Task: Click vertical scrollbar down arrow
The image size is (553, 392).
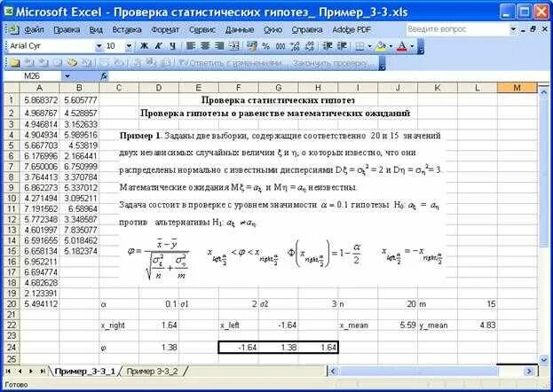Action: pyautogui.click(x=543, y=359)
